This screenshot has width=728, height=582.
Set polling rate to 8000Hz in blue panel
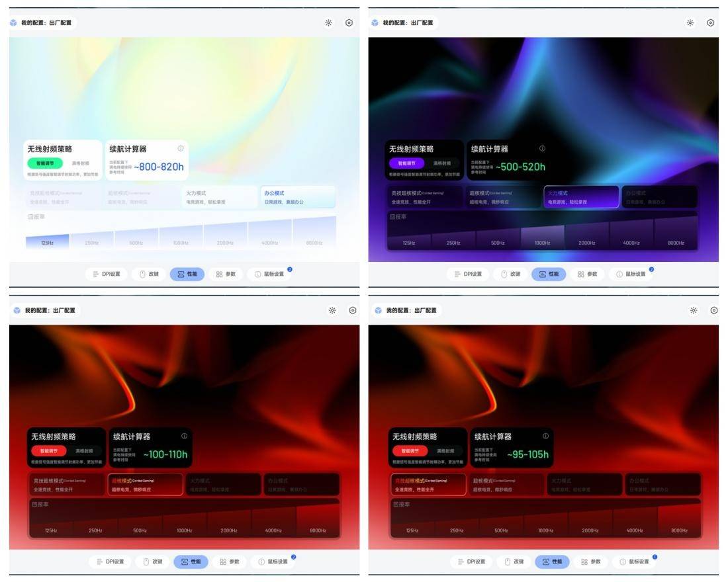tap(676, 243)
